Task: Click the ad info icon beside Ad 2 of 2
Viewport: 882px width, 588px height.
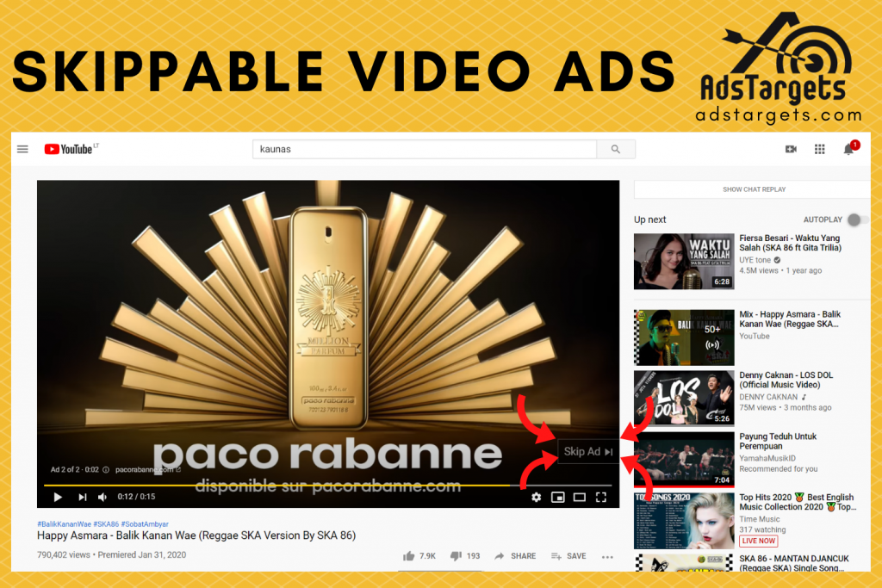Action: coord(106,470)
